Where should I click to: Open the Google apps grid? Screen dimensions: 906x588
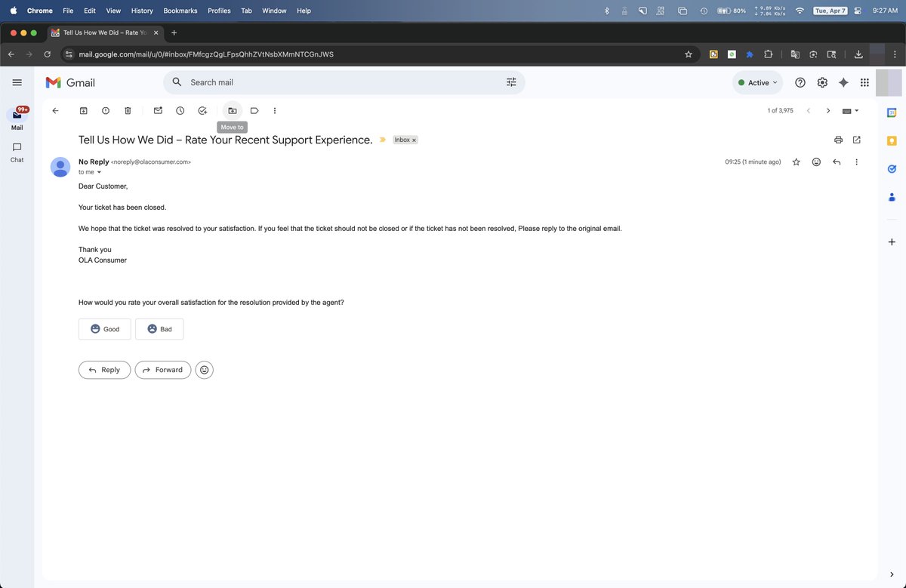click(865, 82)
